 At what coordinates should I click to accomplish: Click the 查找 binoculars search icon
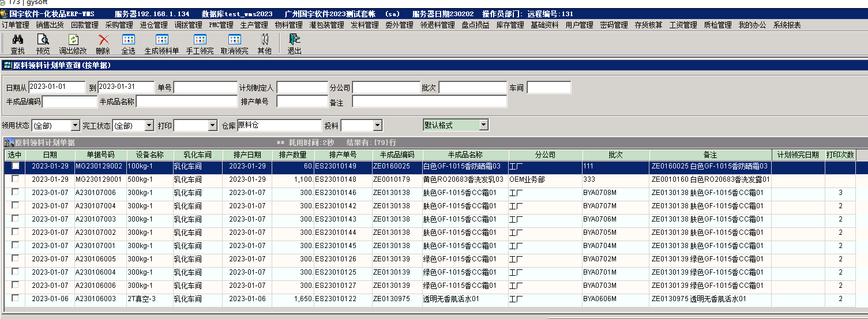pyautogui.click(x=17, y=40)
